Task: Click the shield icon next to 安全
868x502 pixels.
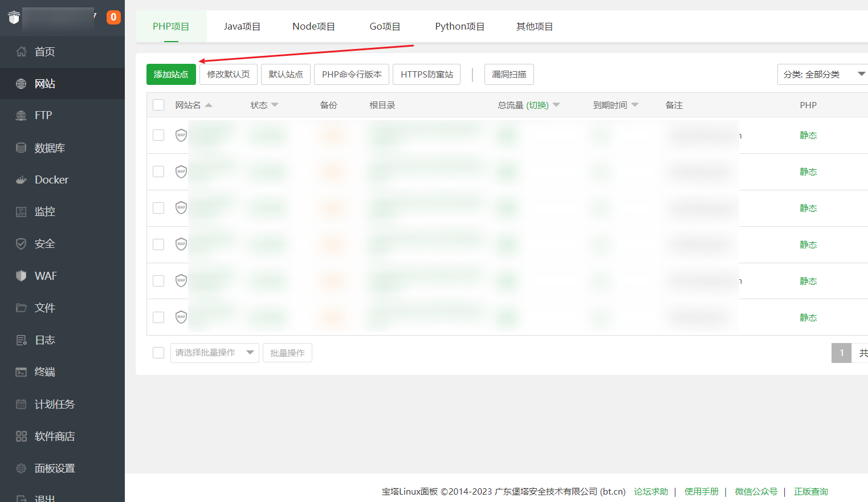Action: click(21, 244)
